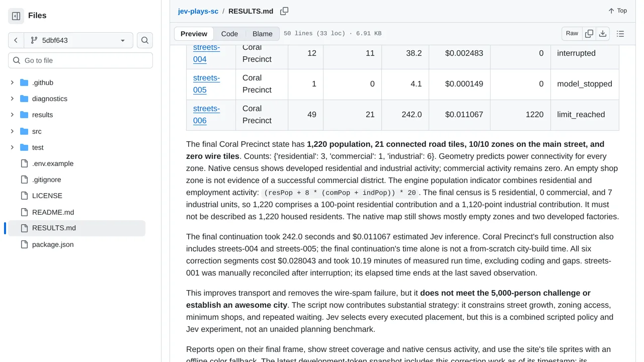
Task: Open the search icon in Files panel
Action: (145, 40)
